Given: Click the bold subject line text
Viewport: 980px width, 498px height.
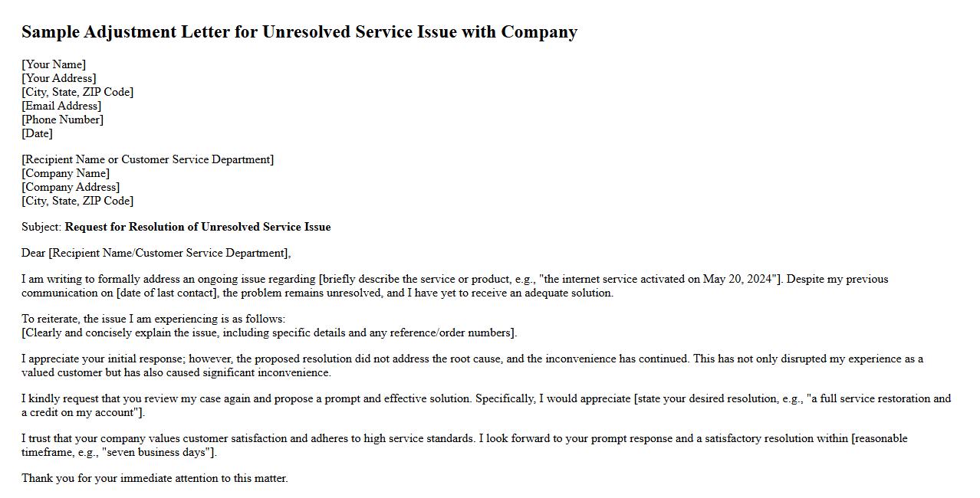Looking at the screenshot, I should [198, 227].
